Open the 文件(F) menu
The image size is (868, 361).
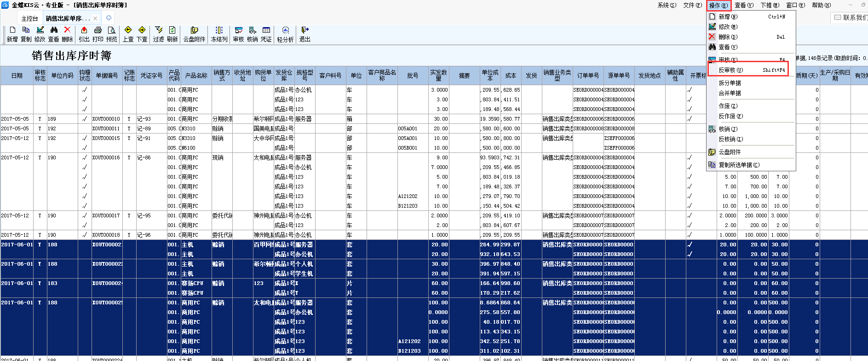click(x=692, y=5)
